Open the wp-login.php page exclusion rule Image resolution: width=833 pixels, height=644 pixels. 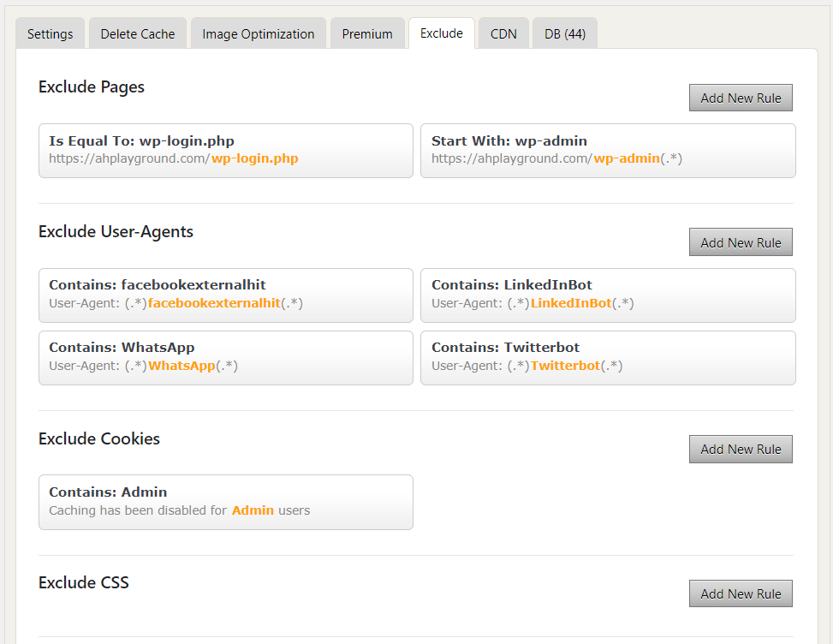225,150
